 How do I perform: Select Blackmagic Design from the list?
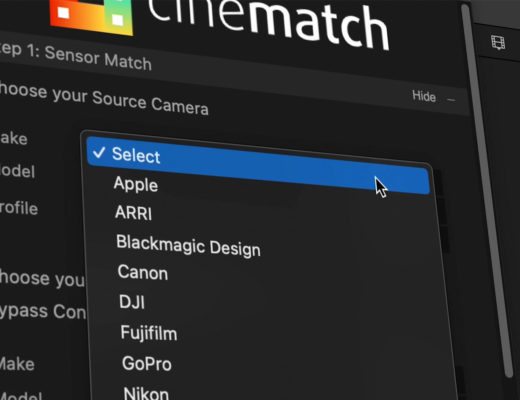coord(188,246)
